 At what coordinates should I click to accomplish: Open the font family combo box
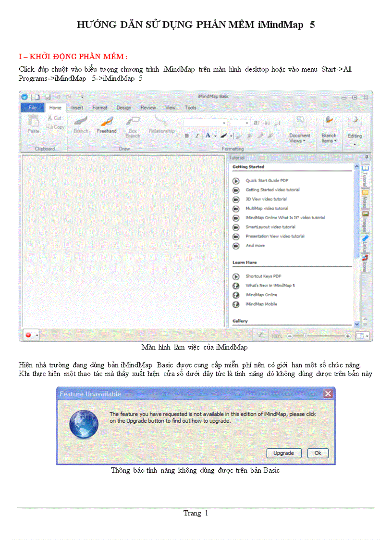(204, 123)
